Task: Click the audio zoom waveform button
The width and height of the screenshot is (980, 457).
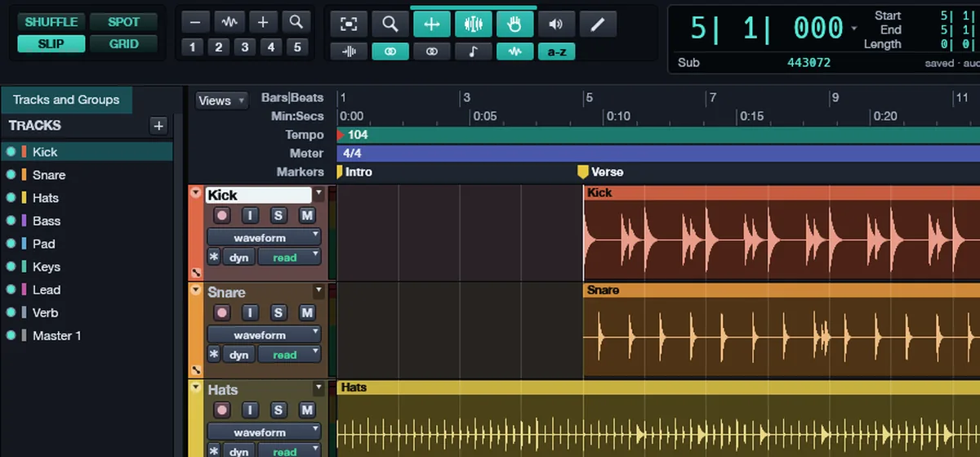Action: pos(229,22)
